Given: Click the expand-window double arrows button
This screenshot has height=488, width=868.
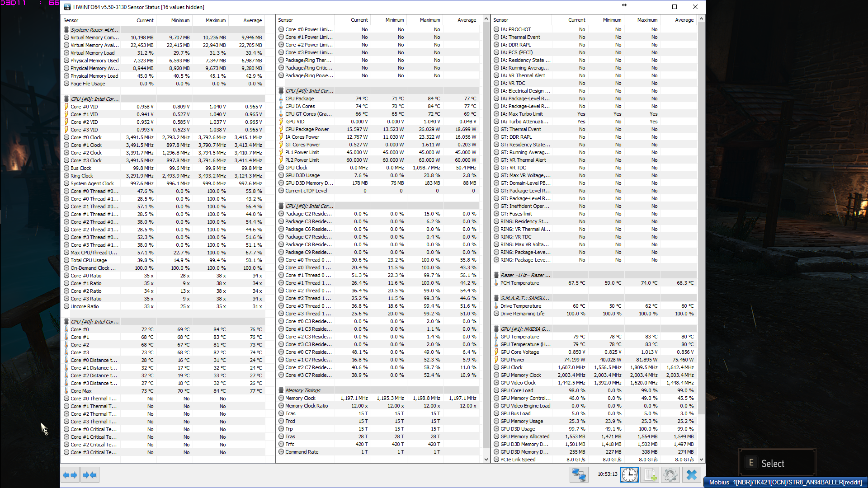Looking at the screenshot, I should click(70, 475).
